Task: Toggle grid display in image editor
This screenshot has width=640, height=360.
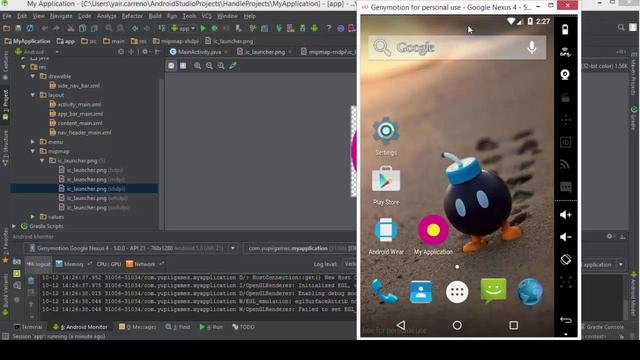Action: pos(183,66)
